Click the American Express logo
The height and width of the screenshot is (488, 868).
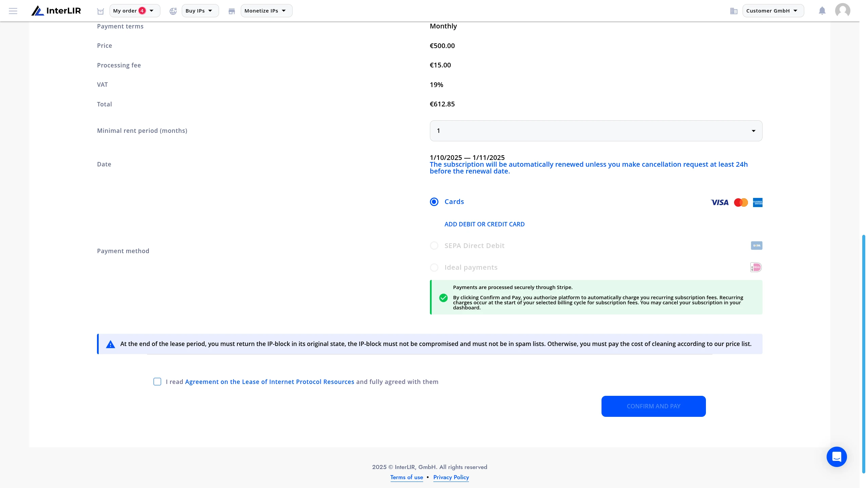(x=757, y=202)
